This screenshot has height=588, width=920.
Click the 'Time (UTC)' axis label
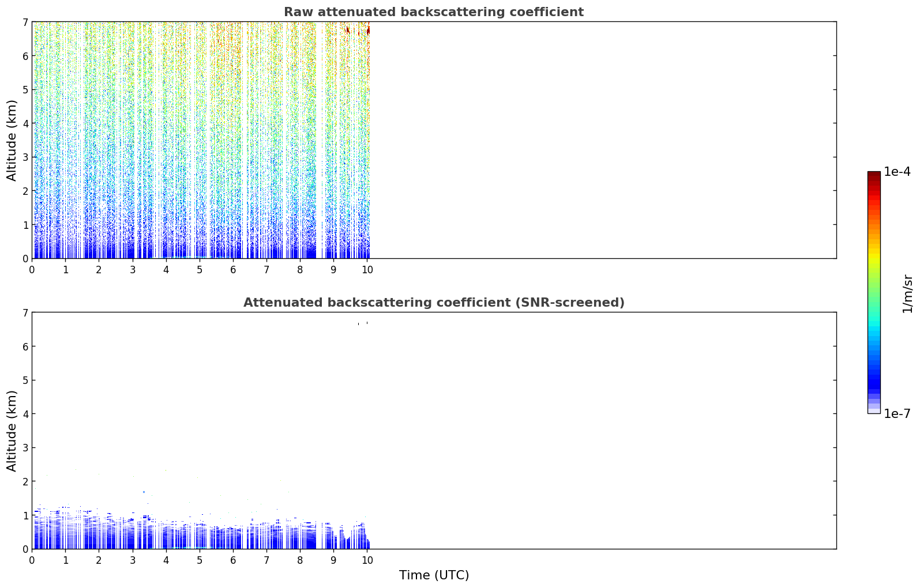point(434,575)
